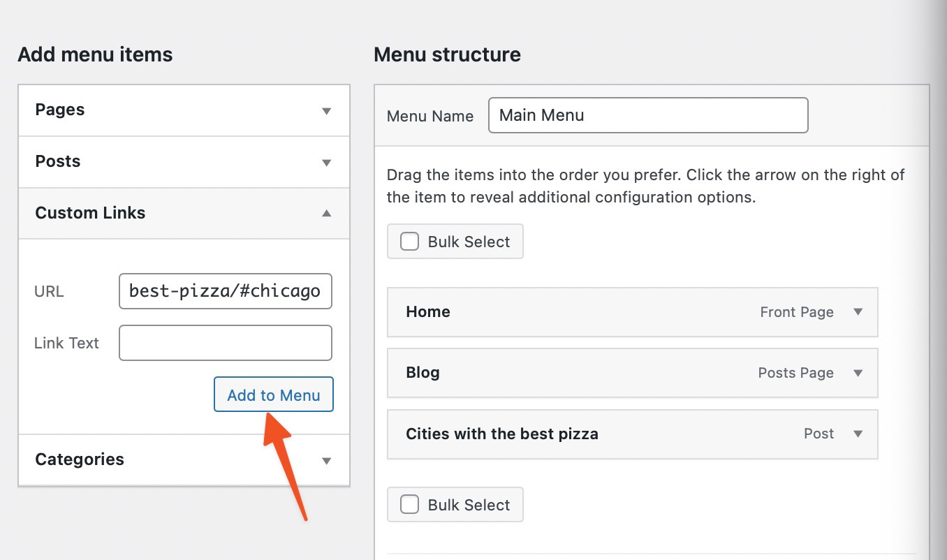The height and width of the screenshot is (560, 947).
Task: Expand Cities with the best pizza item
Action: click(858, 434)
